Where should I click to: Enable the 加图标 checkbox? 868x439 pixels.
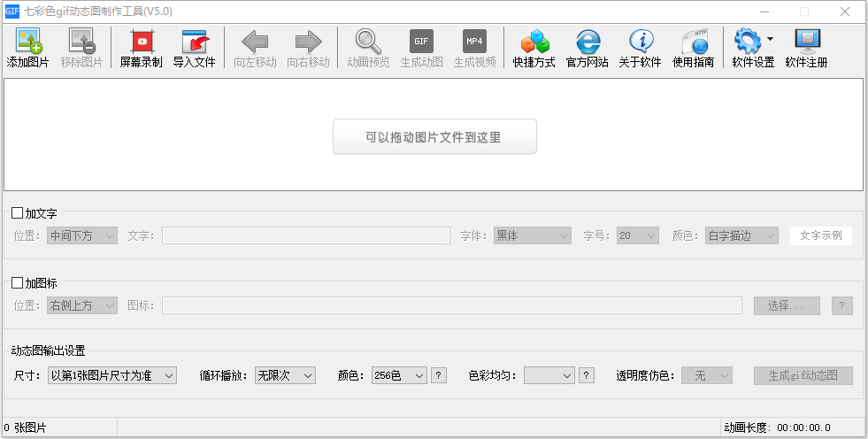tap(18, 283)
